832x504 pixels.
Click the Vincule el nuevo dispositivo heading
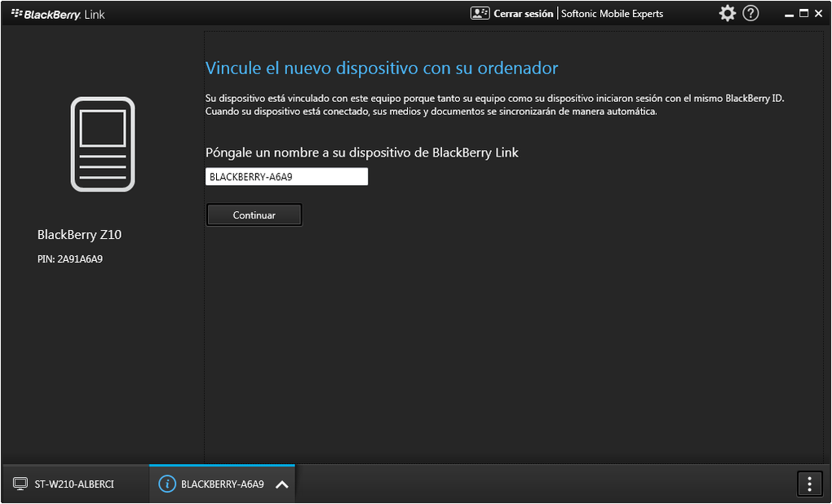tap(382, 69)
